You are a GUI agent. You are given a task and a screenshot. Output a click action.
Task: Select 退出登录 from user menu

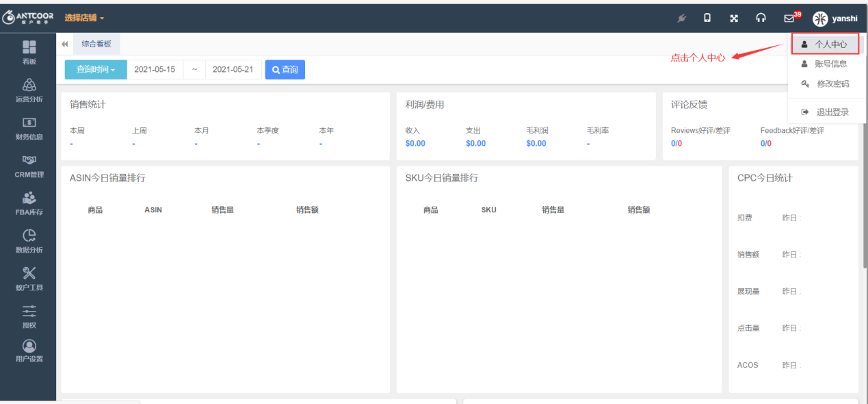[x=825, y=112]
